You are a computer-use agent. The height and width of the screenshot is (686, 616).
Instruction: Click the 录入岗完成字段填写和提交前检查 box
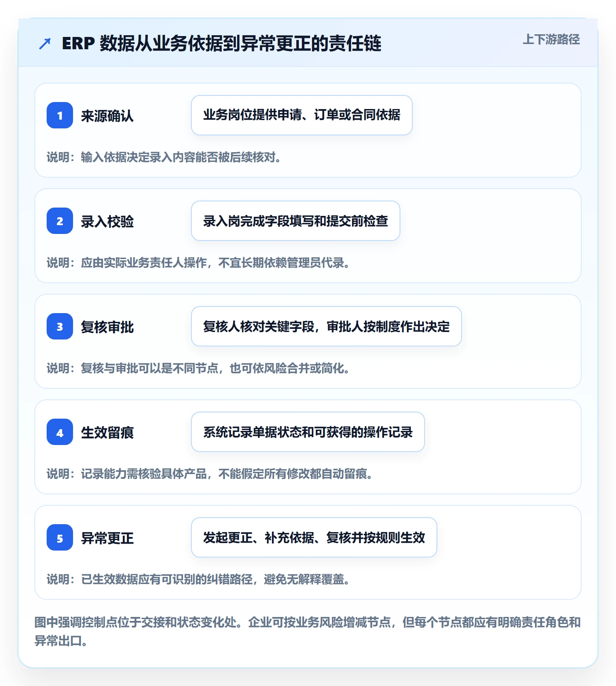point(296,221)
